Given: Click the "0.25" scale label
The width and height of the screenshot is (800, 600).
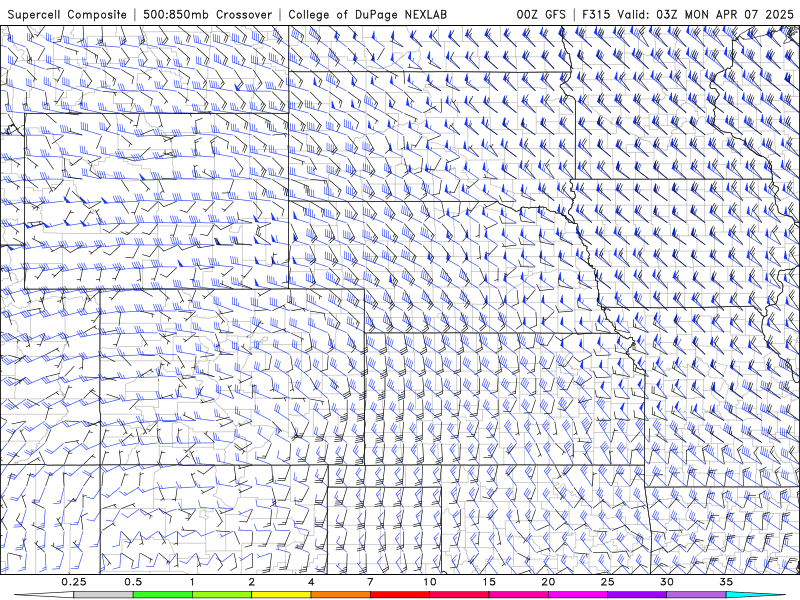Looking at the screenshot, I should point(74,582).
